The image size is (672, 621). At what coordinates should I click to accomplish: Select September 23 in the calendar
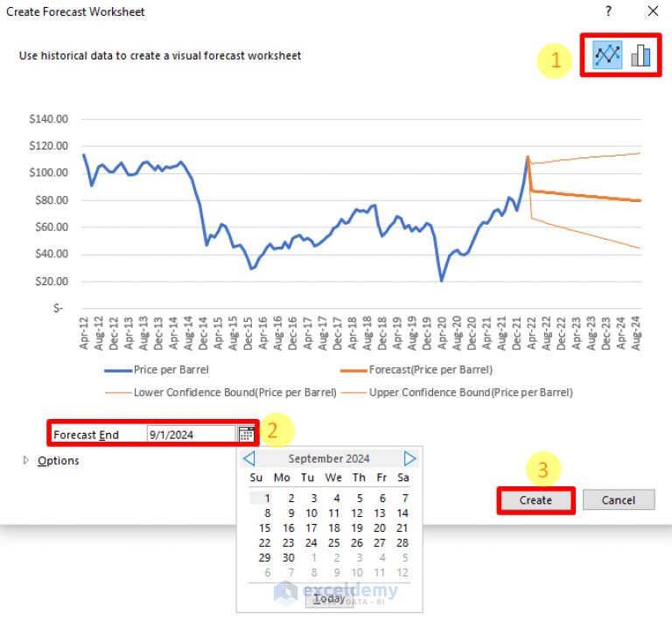[288, 543]
